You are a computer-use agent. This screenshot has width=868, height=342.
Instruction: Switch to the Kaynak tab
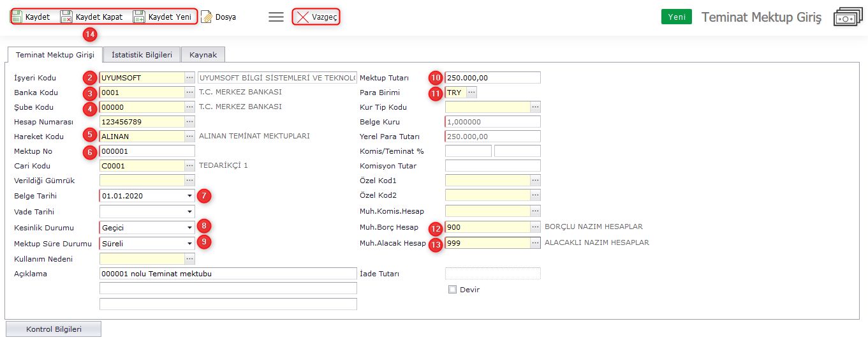click(x=203, y=55)
